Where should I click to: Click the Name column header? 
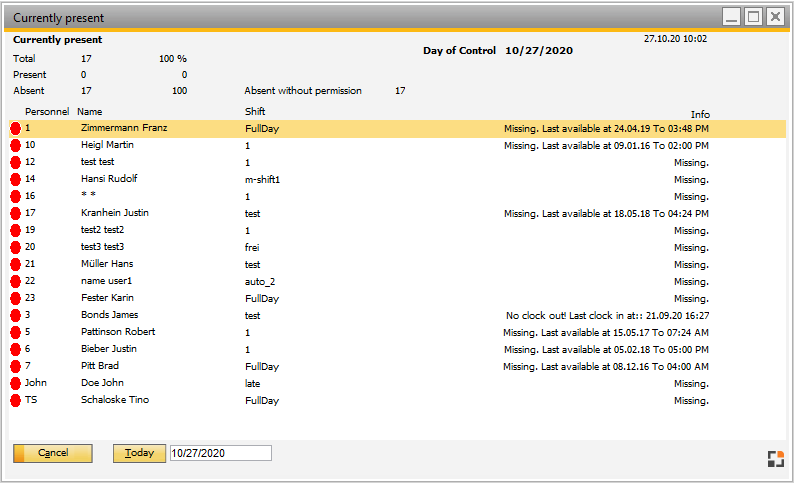(x=90, y=111)
